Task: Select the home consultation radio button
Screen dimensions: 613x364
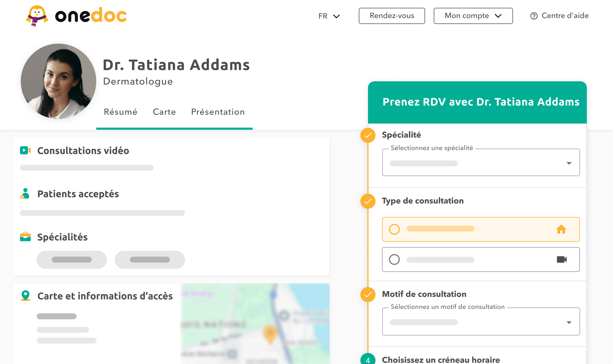Action: [395, 229]
